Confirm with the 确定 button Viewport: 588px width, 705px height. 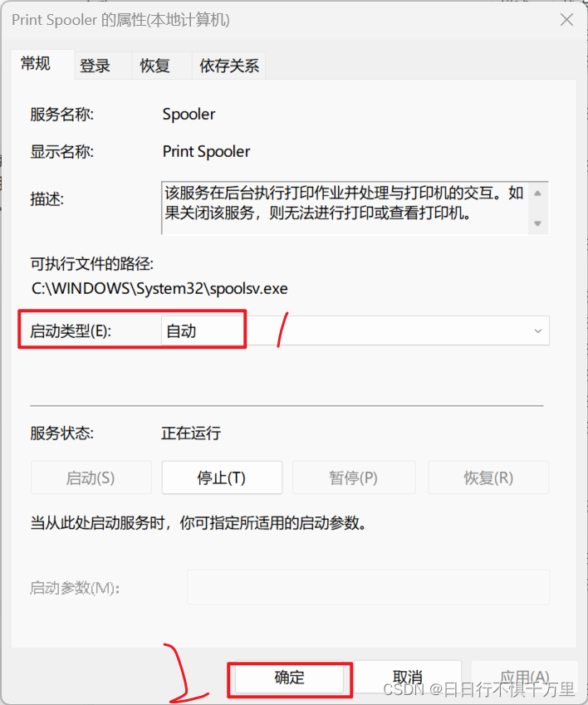289,677
